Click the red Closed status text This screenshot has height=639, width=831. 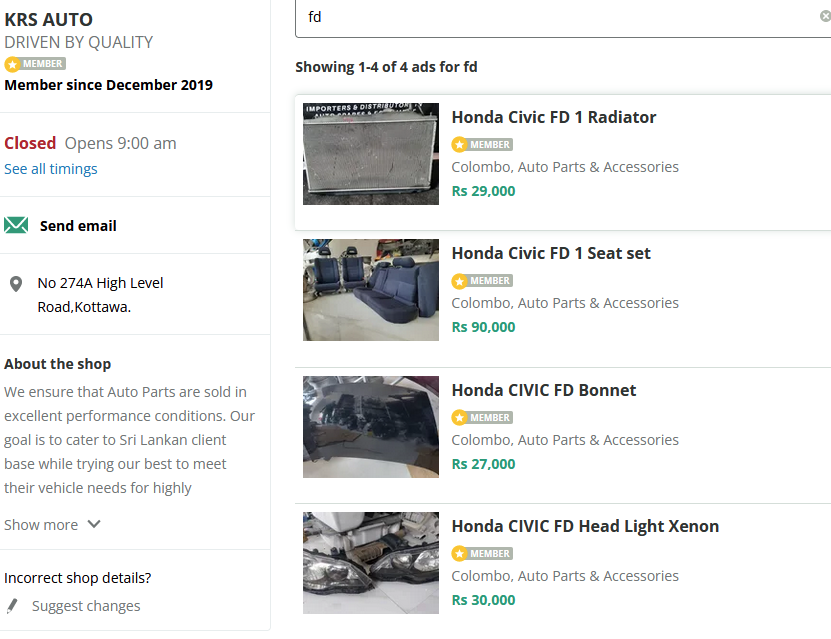point(30,143)
